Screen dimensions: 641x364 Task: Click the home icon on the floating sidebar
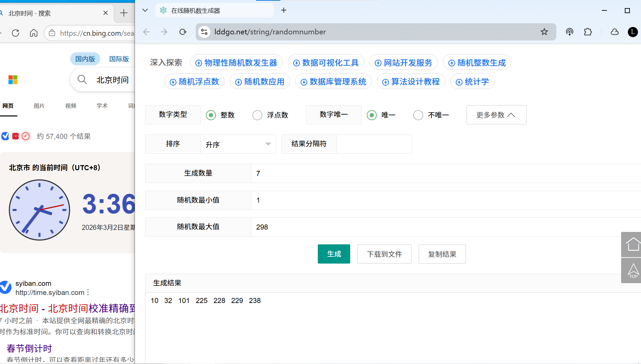click(x=632, y=244)
